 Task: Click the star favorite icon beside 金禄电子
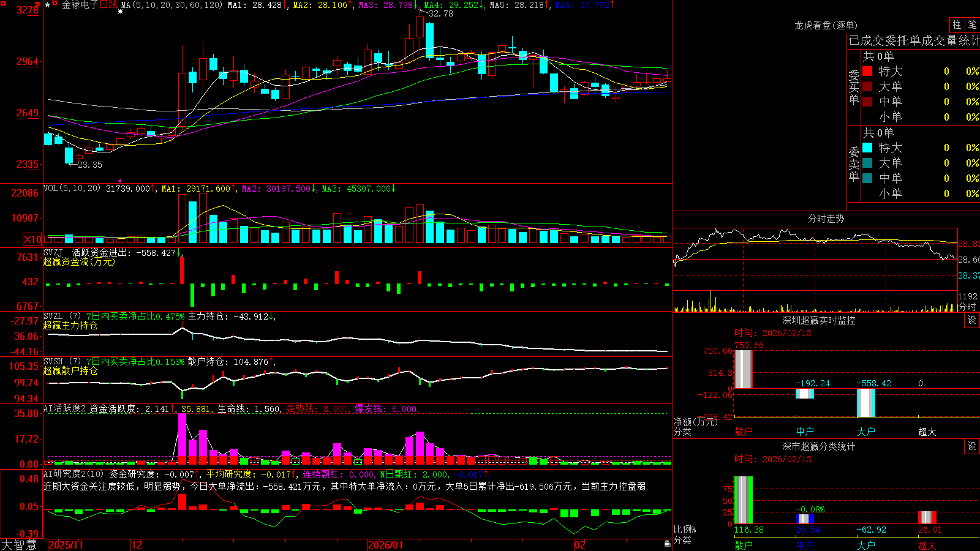(x=48, y=5)
